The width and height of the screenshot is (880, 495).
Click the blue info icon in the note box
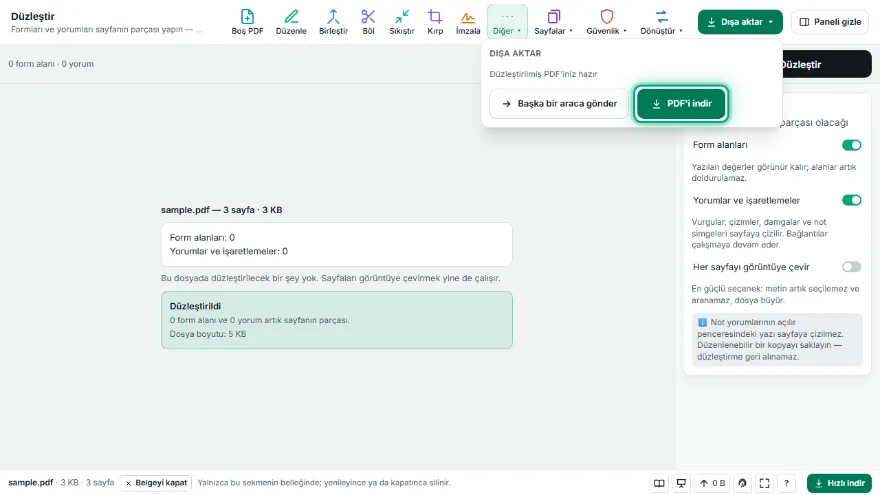[702, 322]
